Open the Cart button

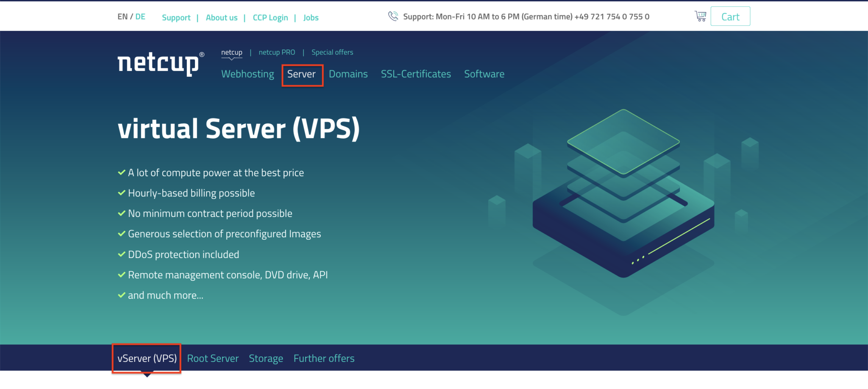tap(730, 16)
